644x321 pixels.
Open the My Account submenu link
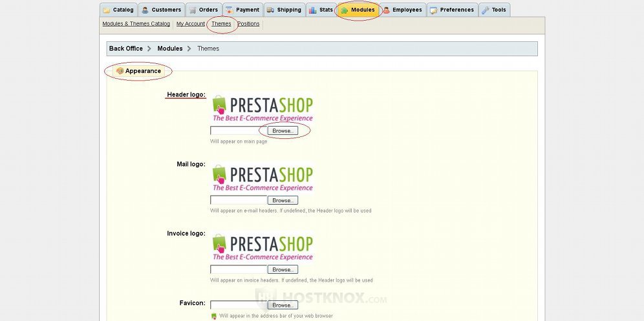pos(191,24)
